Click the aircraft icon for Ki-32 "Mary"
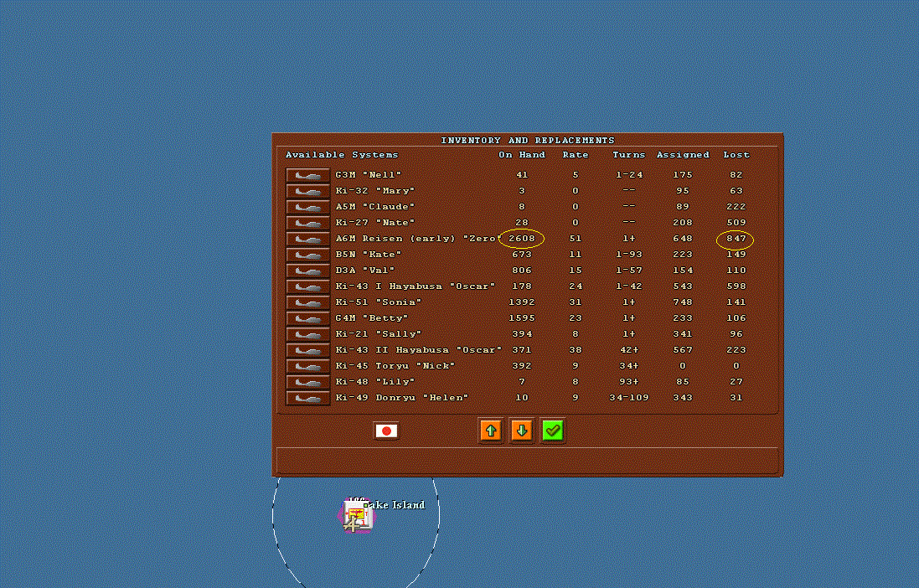The image size is (919, 588). [x=307, y=191]
